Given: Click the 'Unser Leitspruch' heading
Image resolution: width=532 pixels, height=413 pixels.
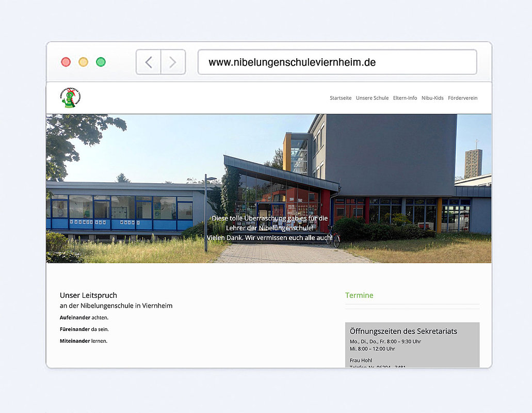Looking at the screenshot, I should pos(88,295).
